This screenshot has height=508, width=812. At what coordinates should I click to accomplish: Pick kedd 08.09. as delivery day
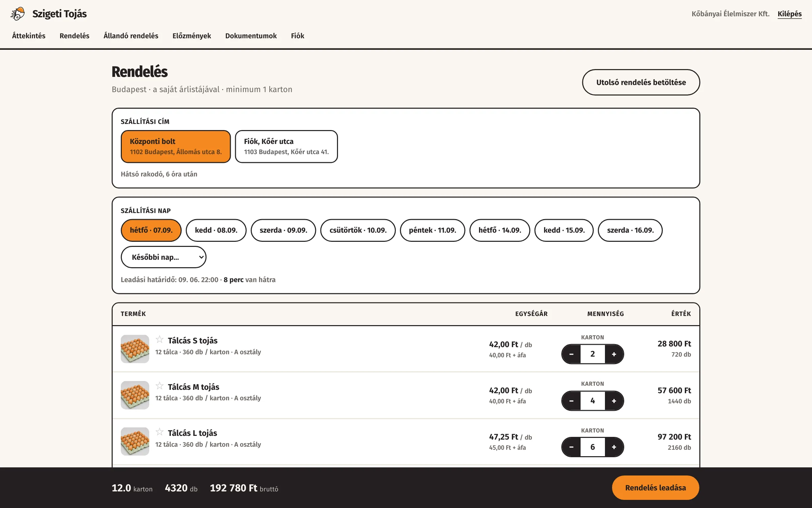coord(216,230)
